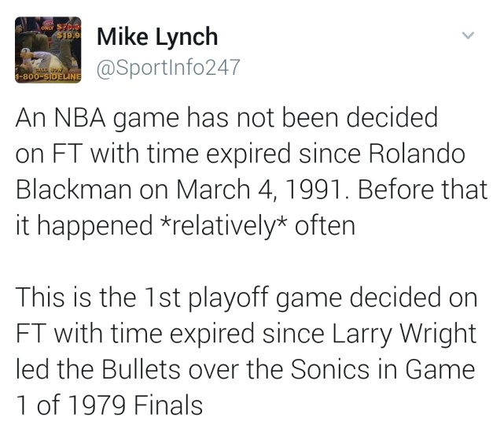Select the word playoff in second paragraph

228,298
